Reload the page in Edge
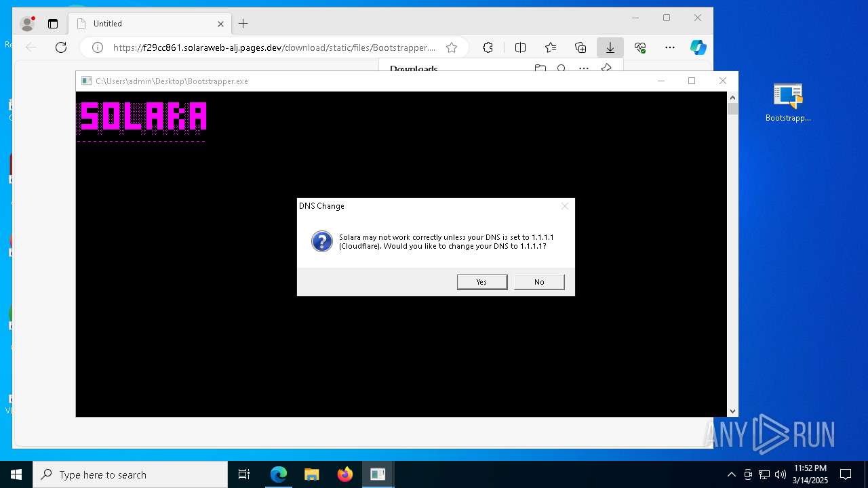Screen dimensions: 868x488 (61, 47)
